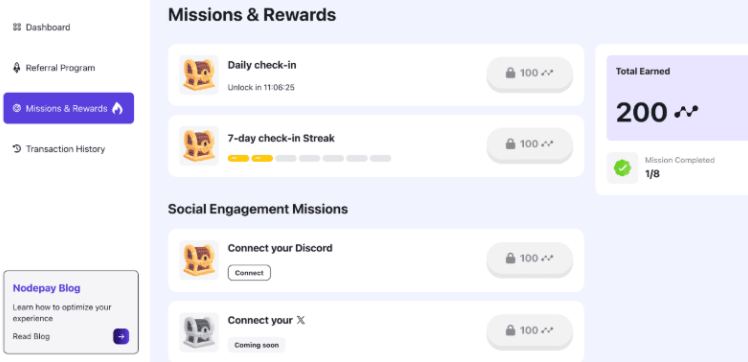Click the Referral Program rocket icon
This screenshot has width=748, height=362.
click(x=17, y=68)
